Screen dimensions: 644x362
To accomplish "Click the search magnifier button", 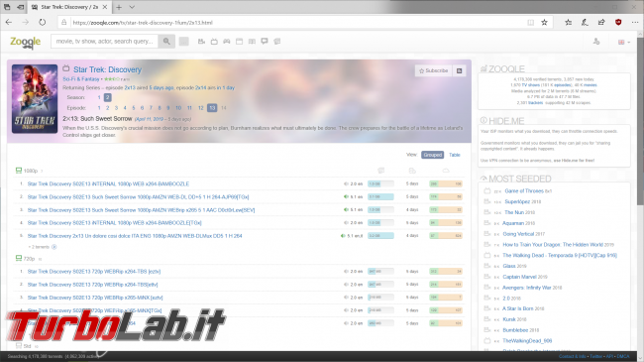I will pos(166,41).
